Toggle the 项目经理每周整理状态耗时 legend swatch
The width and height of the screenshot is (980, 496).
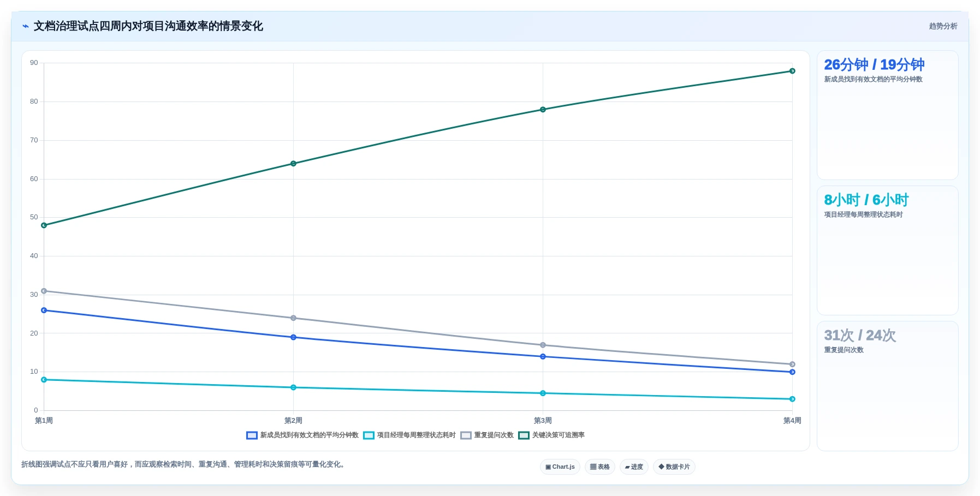[x=369, y=435]
